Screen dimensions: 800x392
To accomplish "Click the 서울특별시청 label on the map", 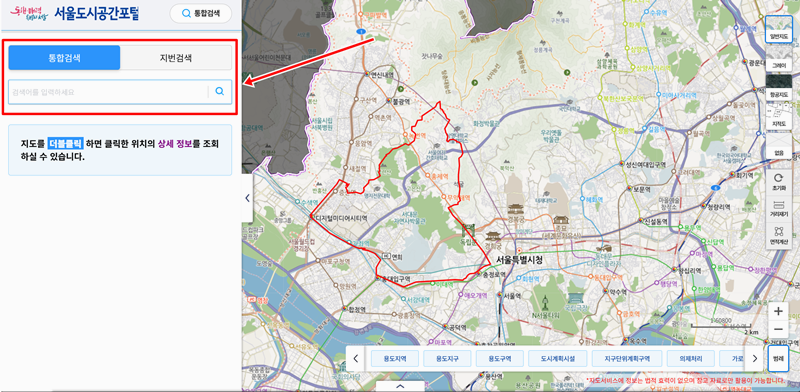I will pyautogui.click(x=519, y=260).
